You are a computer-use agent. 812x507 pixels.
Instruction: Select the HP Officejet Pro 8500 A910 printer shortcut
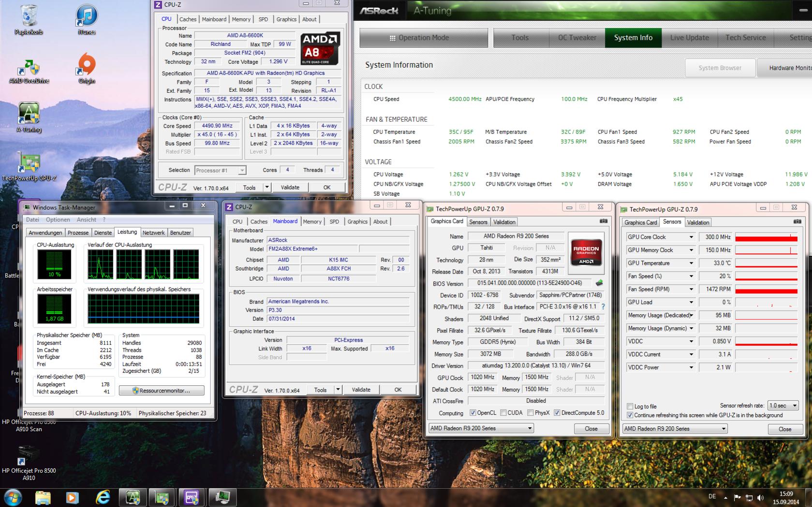click(x=29, y=463)
